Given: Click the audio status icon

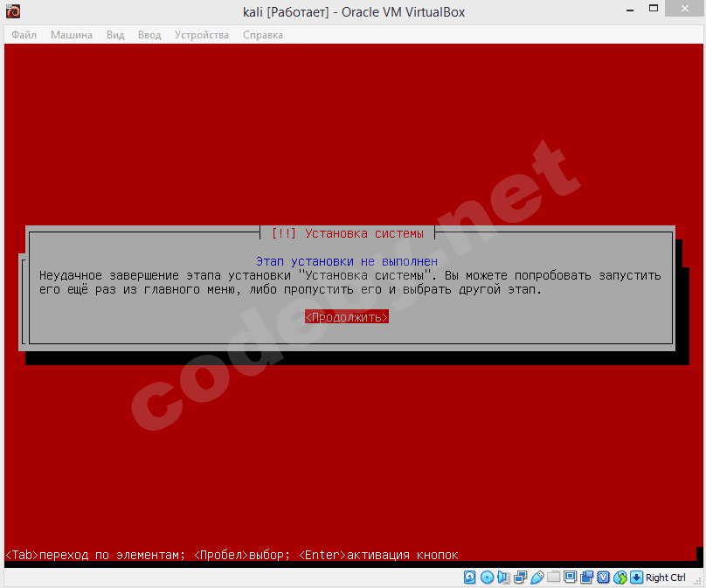Looking at the screenshot, I should pos(503,578).
